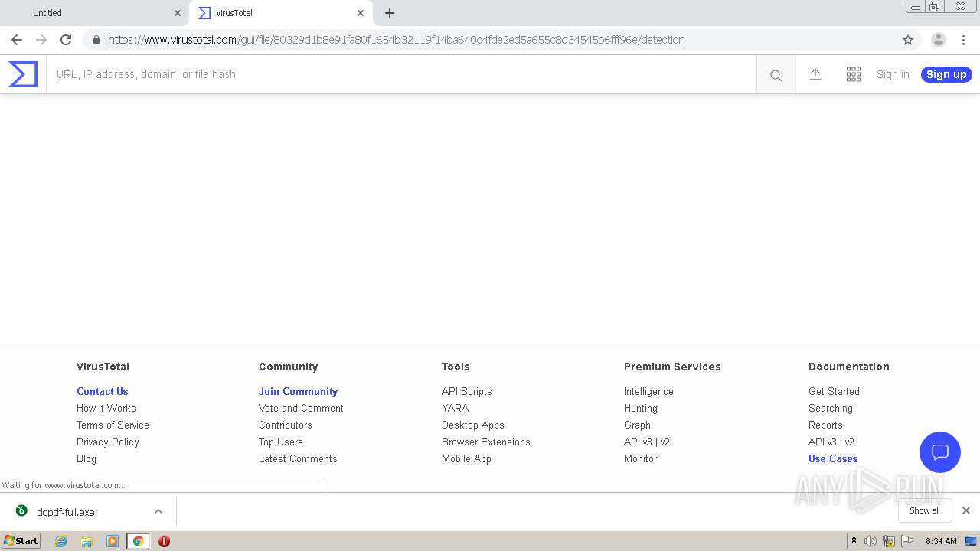Click Sign in
The width and height of the screenshot is (980, 551).
point(893,74)
